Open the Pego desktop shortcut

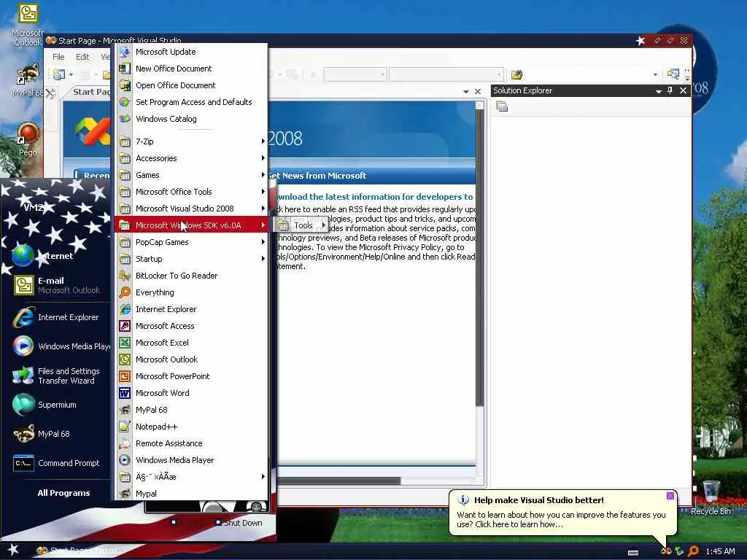pyautogui.click(x=28, y=139)
